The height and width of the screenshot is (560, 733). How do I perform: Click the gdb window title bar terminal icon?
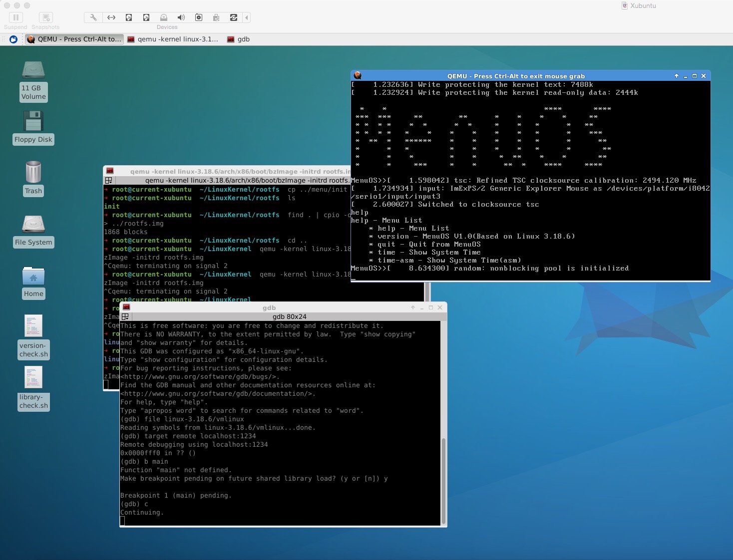(x=126, y=307)
